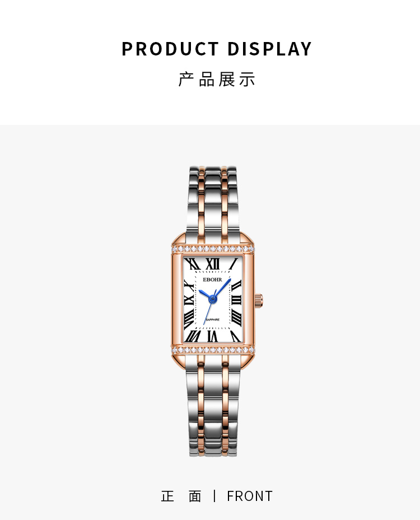
Task: Click the FRONT caption text
Action: pos(250,496)
